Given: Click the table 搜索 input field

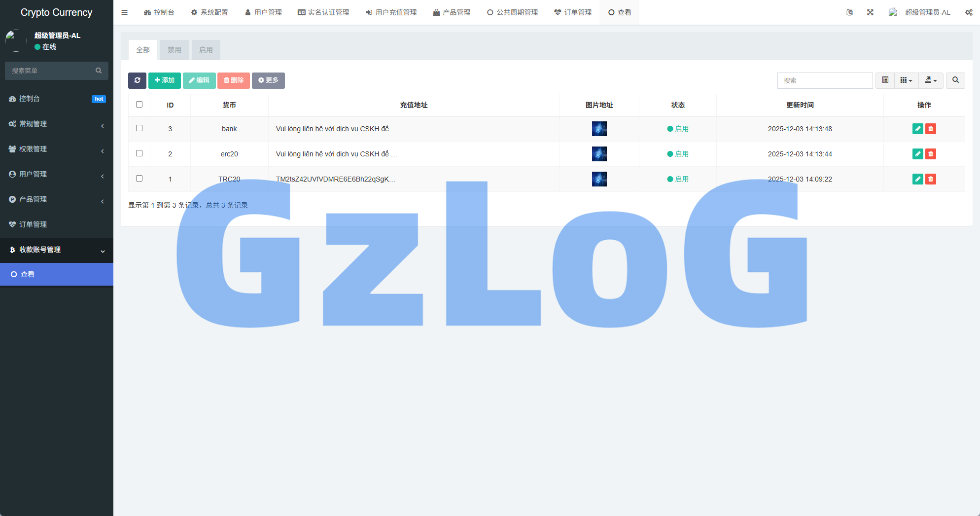Looking at the screenshot, I should point(825,80).
